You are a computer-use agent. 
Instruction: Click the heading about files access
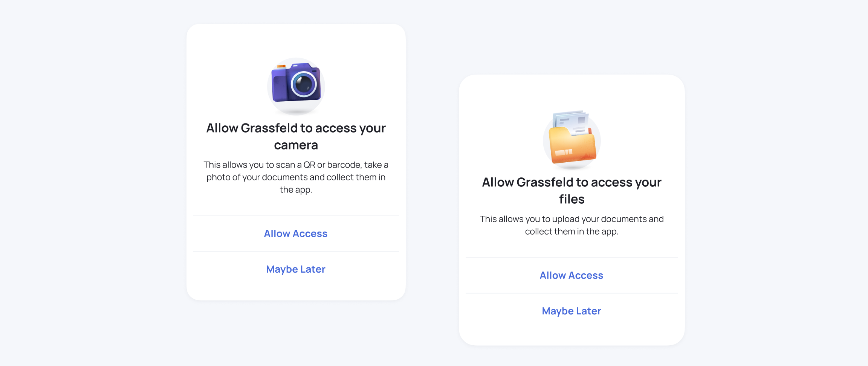[572, 191]
